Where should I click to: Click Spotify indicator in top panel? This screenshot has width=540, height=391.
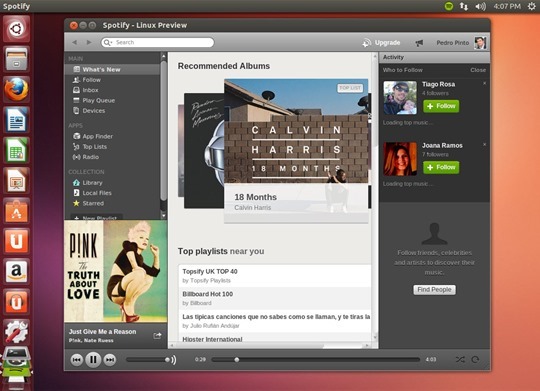pyautogui.click(x=448, y=6)
